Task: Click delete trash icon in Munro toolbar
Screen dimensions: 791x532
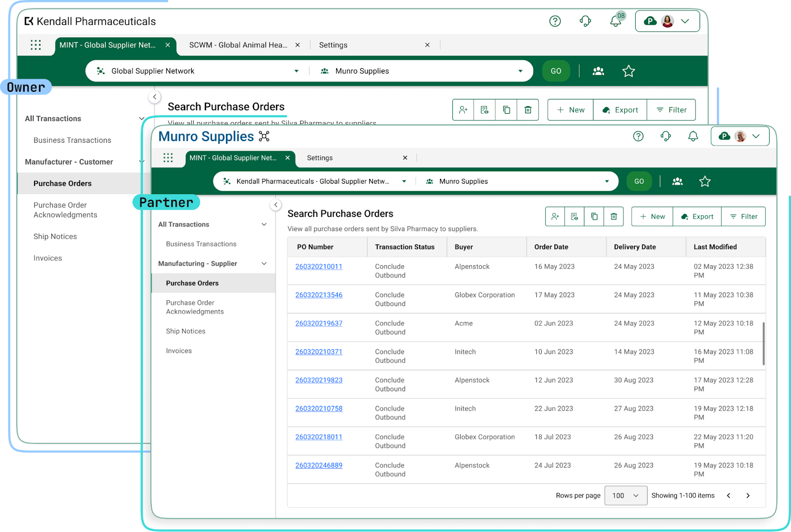Action: 614,216
